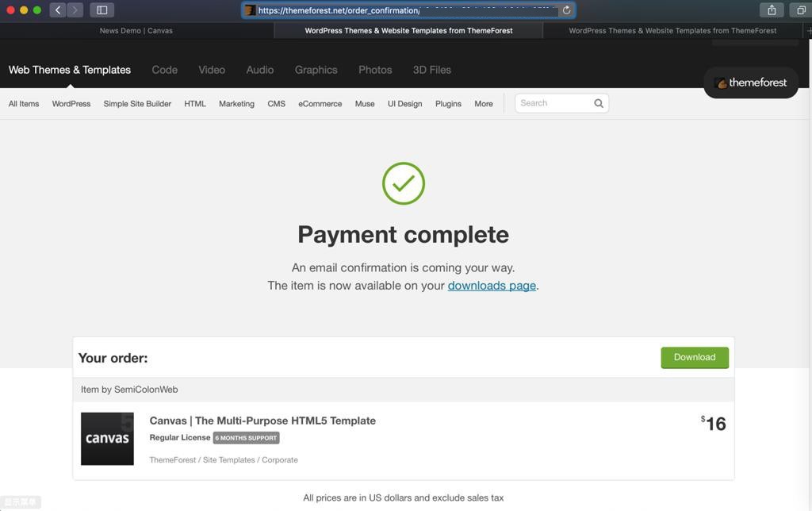This screenshot has width=812, height=511.
Task: Show all tabs via the tab overview icon
Action: point(801,10)
